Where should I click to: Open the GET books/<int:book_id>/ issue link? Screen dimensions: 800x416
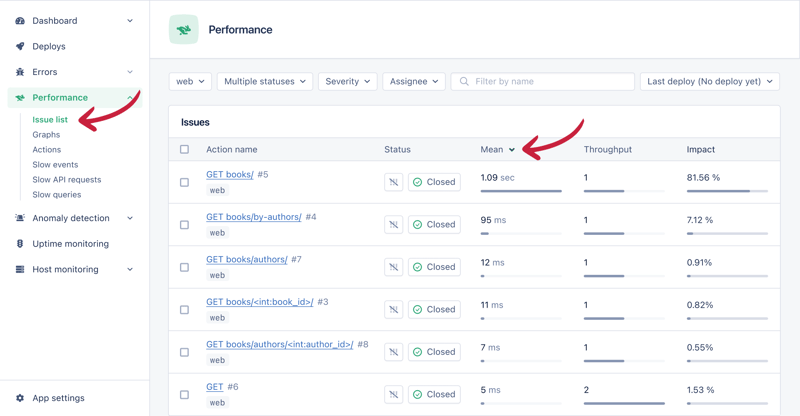(260, 302)
